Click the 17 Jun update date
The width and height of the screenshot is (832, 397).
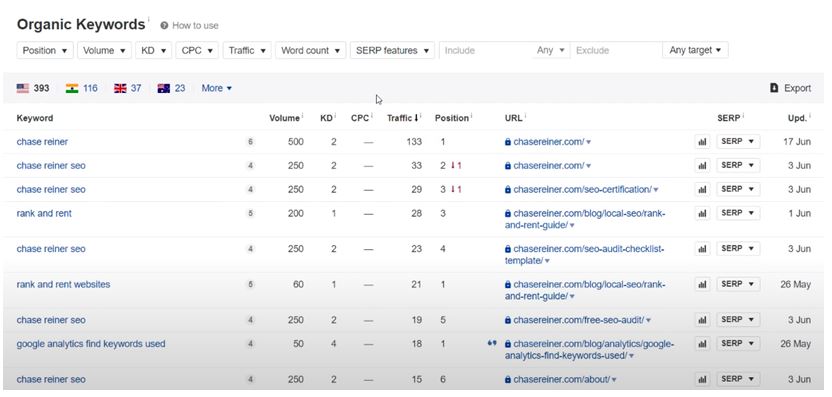[797, 142]
